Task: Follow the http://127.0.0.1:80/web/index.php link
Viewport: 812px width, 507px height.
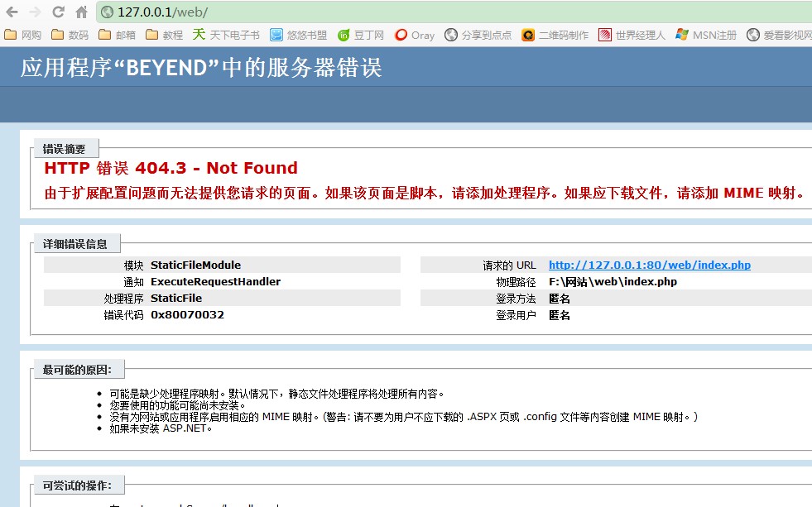Action: pyautogui.click(x=650, y=265)
